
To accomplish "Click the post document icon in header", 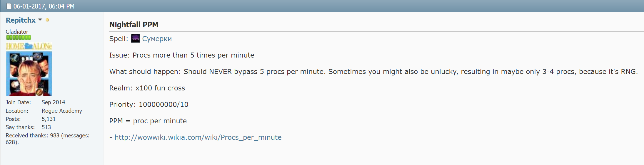I will [9, 6].
